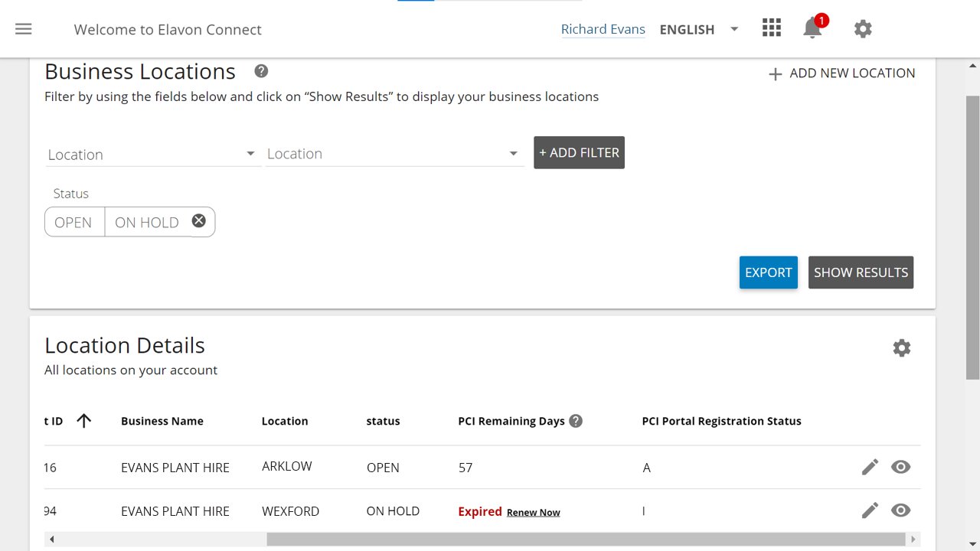
Task: Click PCI Remaining Days help icon
Action: coord(577,421)
